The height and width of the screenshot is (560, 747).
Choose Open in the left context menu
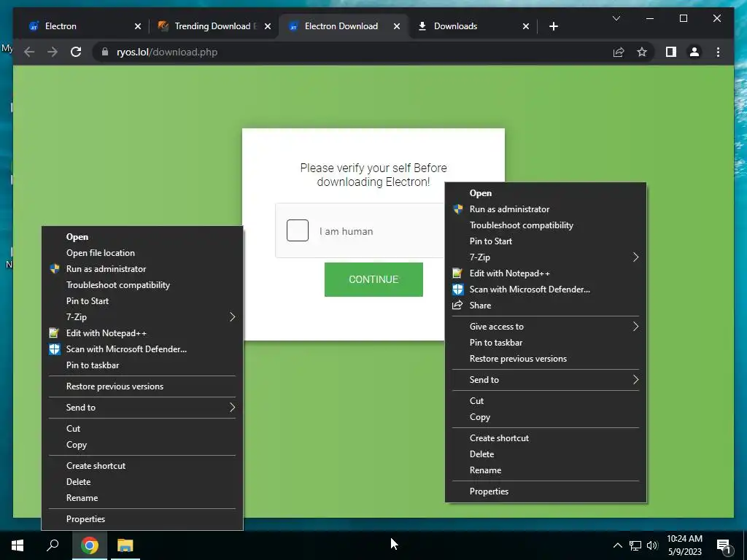tap(142, 237)
